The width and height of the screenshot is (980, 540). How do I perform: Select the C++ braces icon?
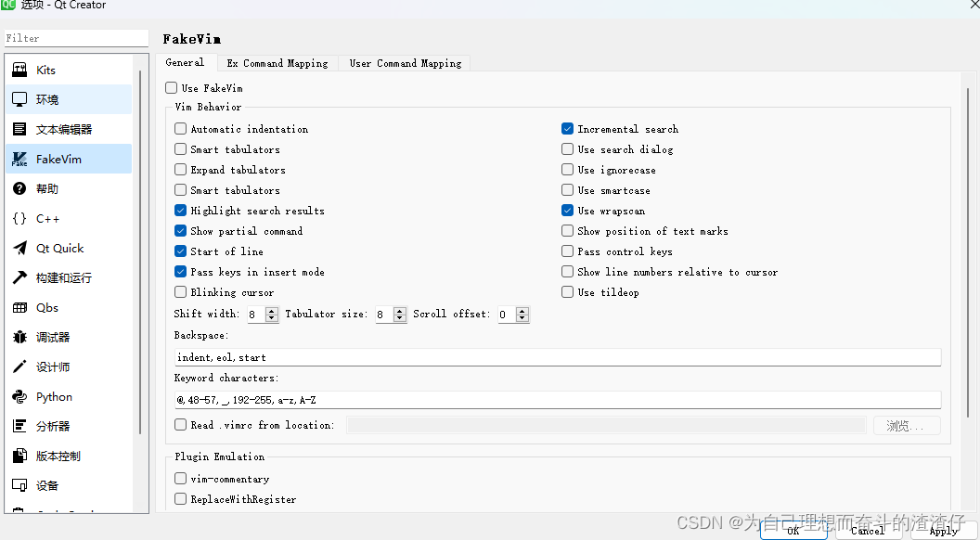(x=20, y=218)
